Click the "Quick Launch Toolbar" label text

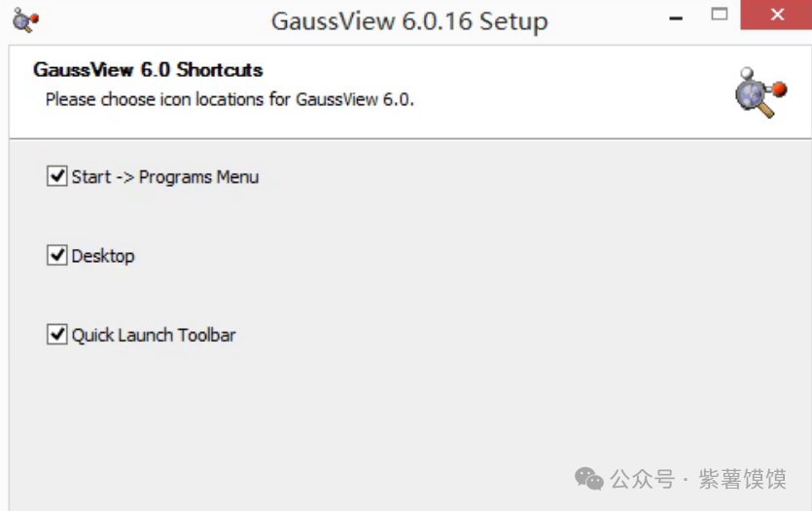[x=154, y=335]
